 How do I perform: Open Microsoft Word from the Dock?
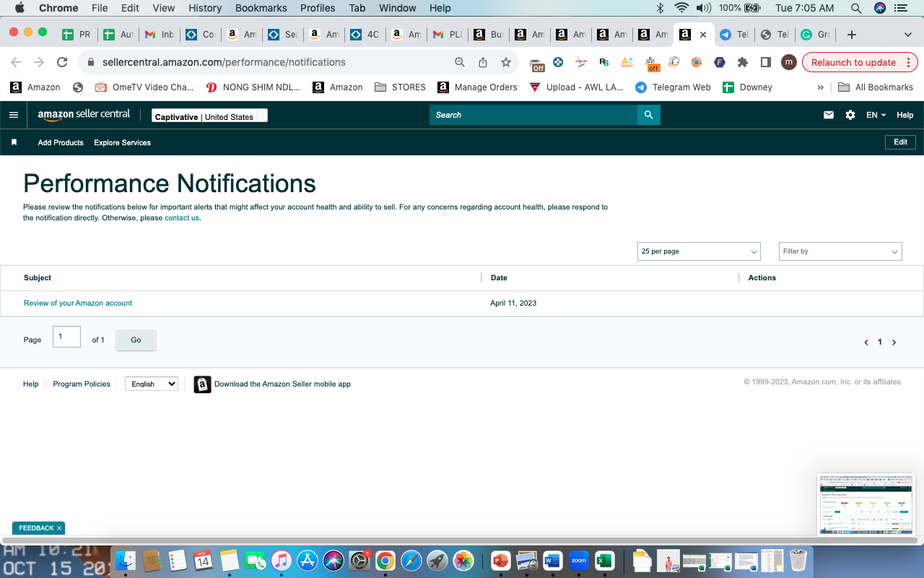click(x=553, y=561)
